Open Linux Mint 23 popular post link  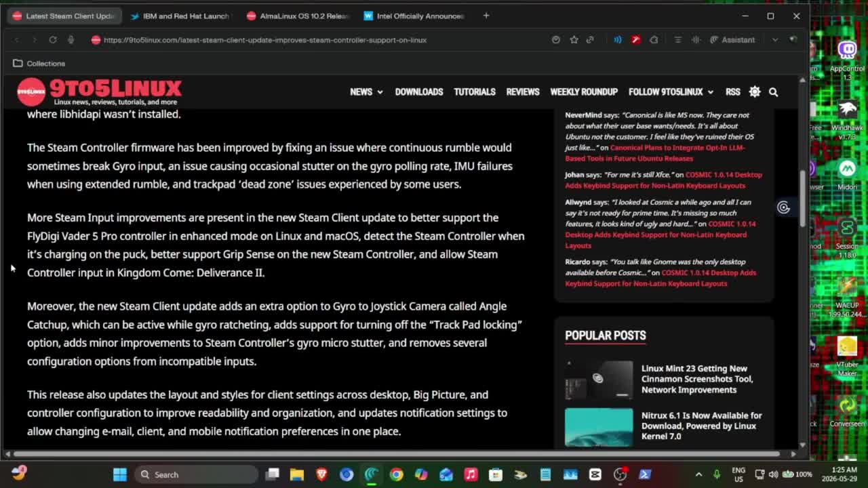(x=697, y=379)
